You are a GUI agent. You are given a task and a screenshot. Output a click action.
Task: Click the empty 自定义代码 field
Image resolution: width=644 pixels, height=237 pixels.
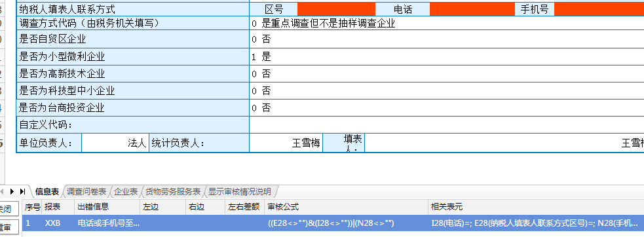click(x=446, y=125)
